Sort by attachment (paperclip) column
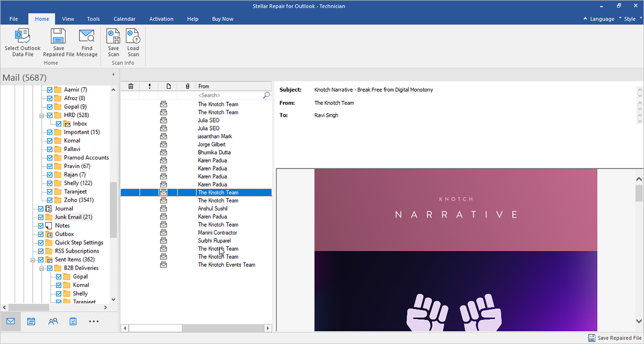644x344 pixels. pyautogui.click(x=187, y=87)
